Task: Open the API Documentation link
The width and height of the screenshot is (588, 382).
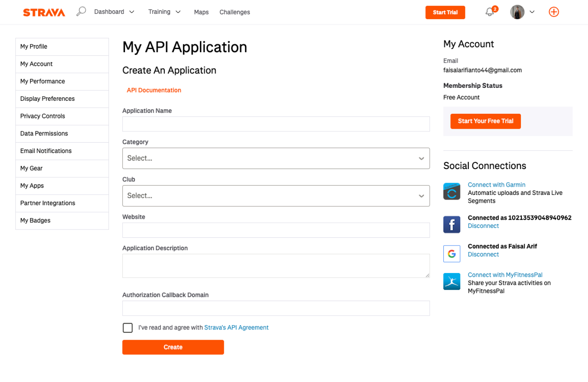Action: tap(154, 90)
